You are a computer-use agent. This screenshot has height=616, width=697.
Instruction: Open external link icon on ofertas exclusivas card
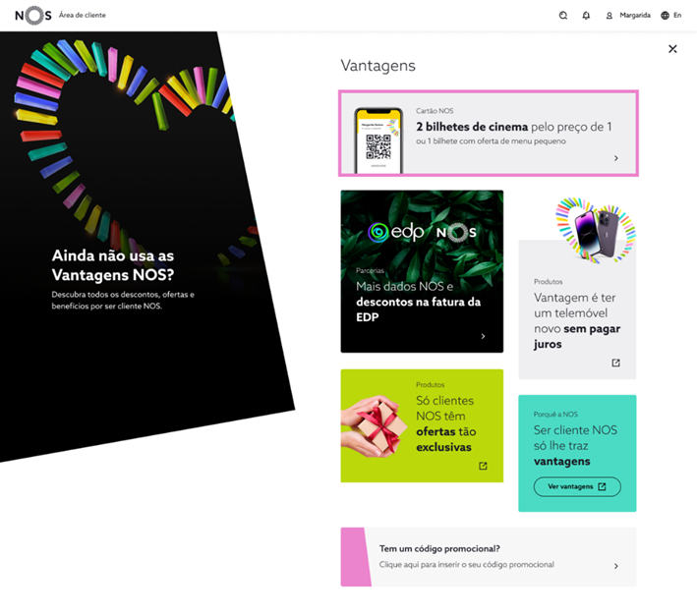[484, 466]
